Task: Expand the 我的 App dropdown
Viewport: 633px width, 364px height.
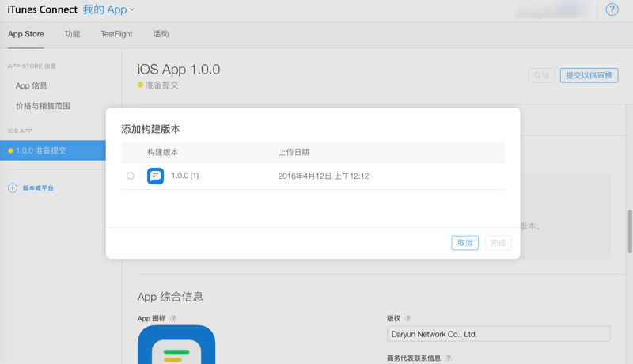Action: (108, 9)
